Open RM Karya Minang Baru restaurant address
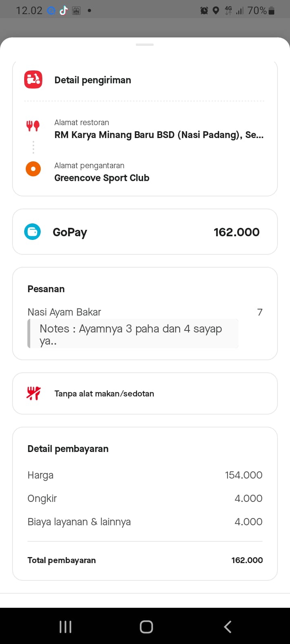 [x=159, y=134]
